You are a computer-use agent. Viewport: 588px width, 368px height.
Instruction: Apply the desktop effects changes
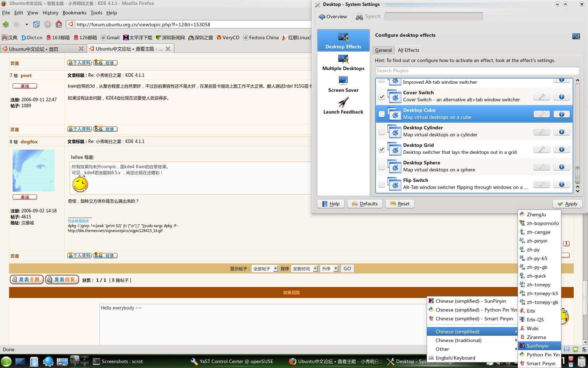coord(567,204)
